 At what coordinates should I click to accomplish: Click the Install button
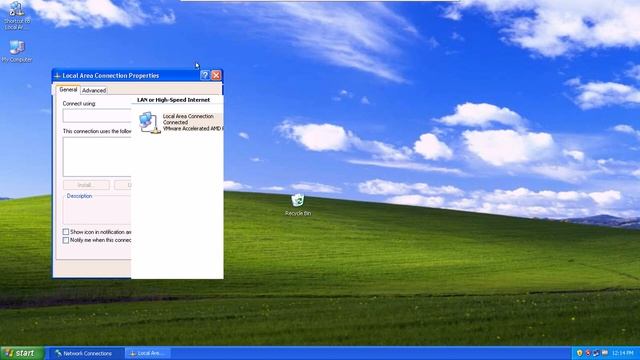pyautogui.click(x=86, y=185)
